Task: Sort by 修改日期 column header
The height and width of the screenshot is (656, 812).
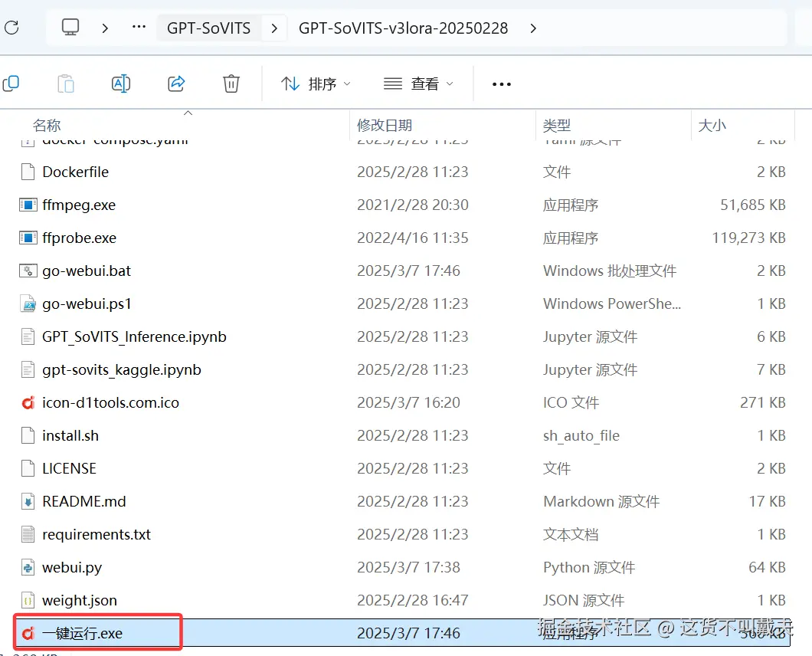Action: click(385, 125)
